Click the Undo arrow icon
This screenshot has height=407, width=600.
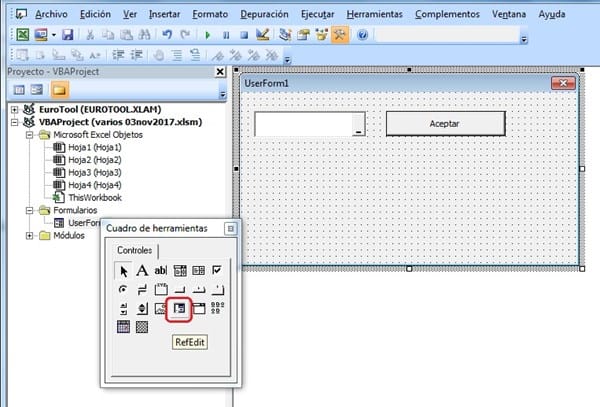[x=167, y=35]
